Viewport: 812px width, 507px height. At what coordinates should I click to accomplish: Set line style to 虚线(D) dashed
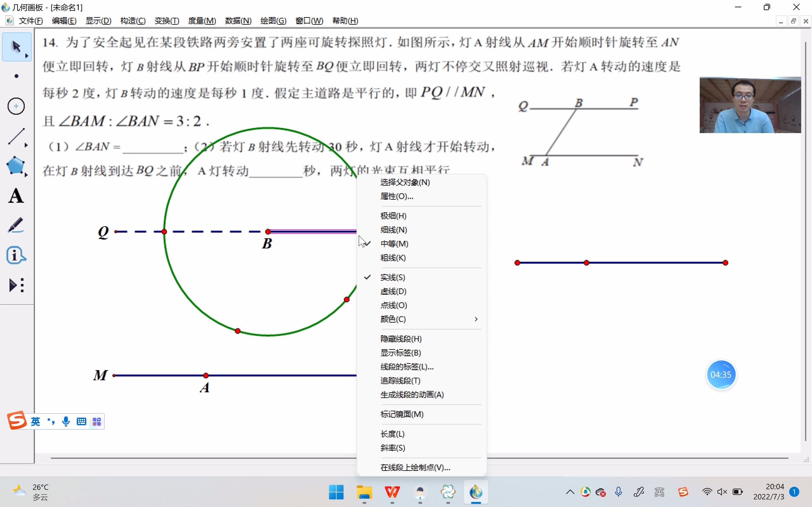[393, 292]
